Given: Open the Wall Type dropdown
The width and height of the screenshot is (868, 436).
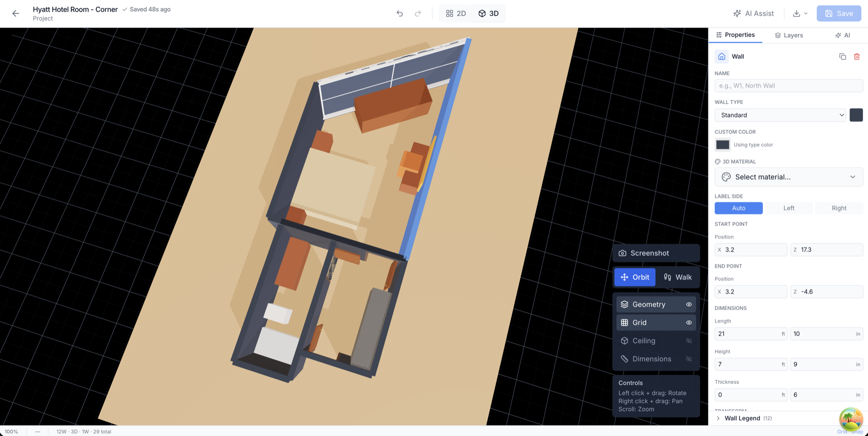Looking at the screenshot, I should 780,115.
